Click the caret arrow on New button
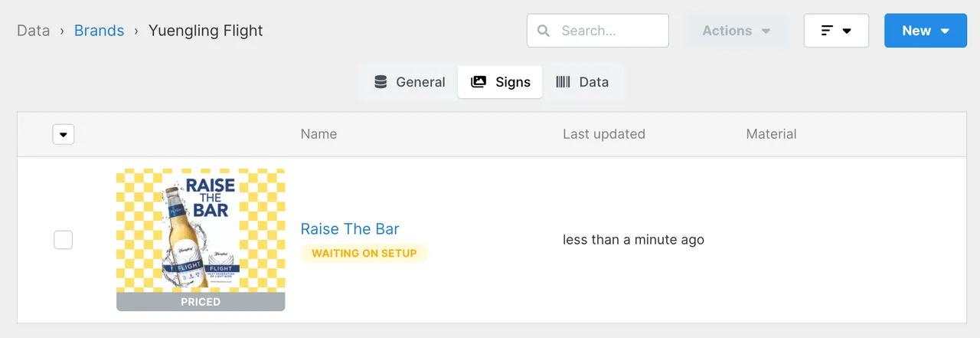The image size is (980, 338). pyautogui.click(x=945, y=31)
